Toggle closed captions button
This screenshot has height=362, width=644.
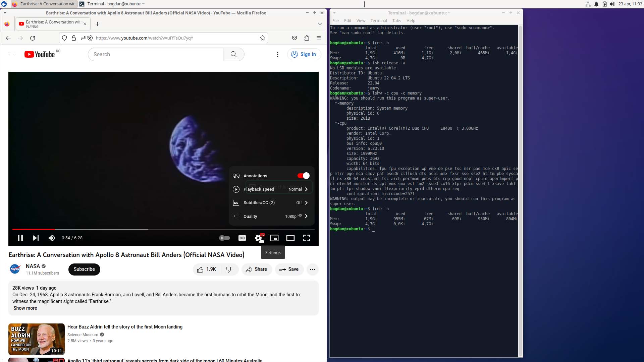[x=242, y=238]
